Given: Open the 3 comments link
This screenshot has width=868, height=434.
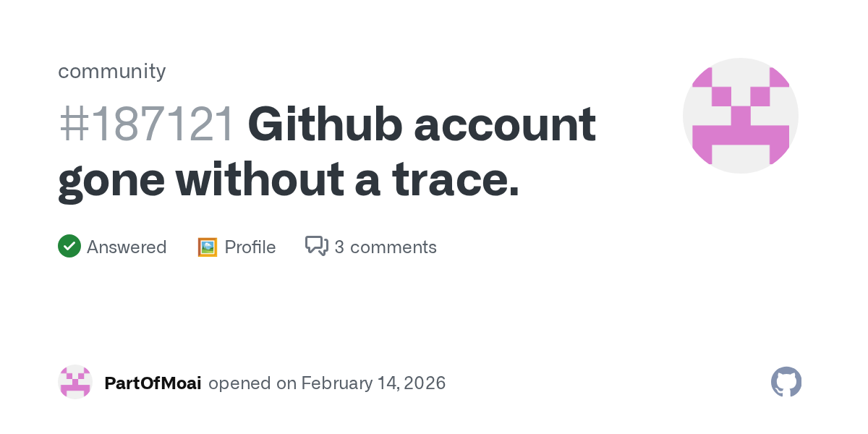Looking at the screenshot, I should (x=385, y=247).
